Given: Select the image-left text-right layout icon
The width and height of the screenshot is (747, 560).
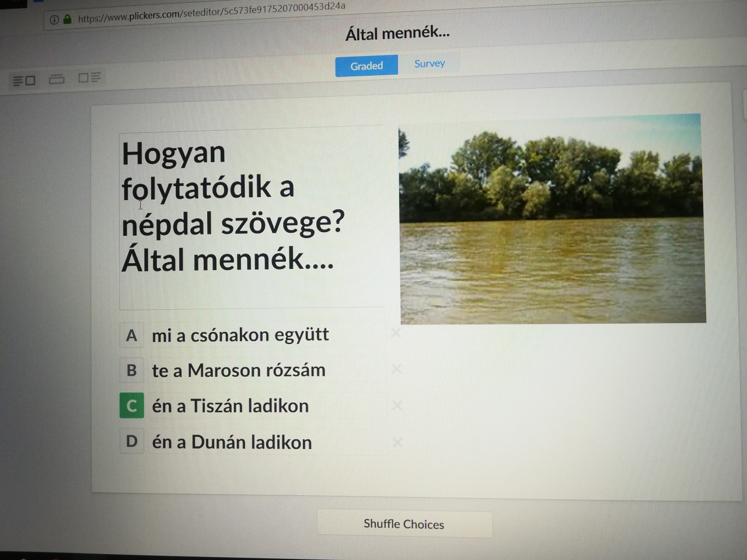Looking at the screenshot, I should click(89, 77).
